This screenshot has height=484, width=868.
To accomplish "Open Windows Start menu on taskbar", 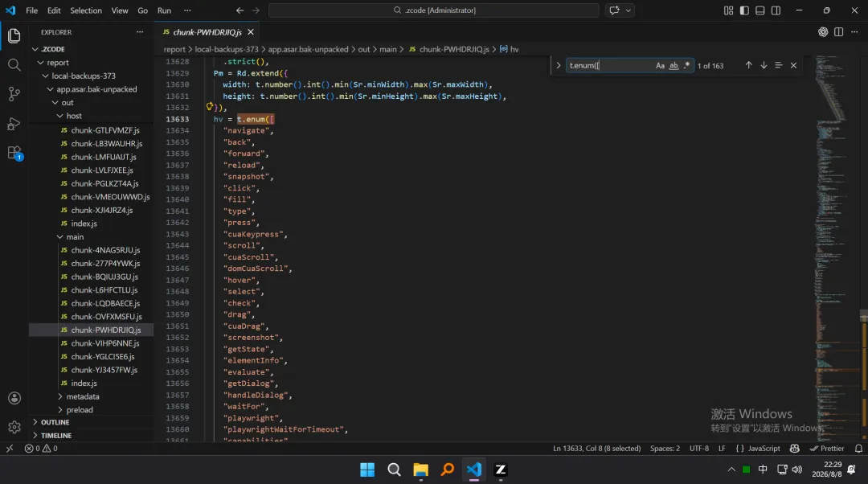I will tap(367, 470).
